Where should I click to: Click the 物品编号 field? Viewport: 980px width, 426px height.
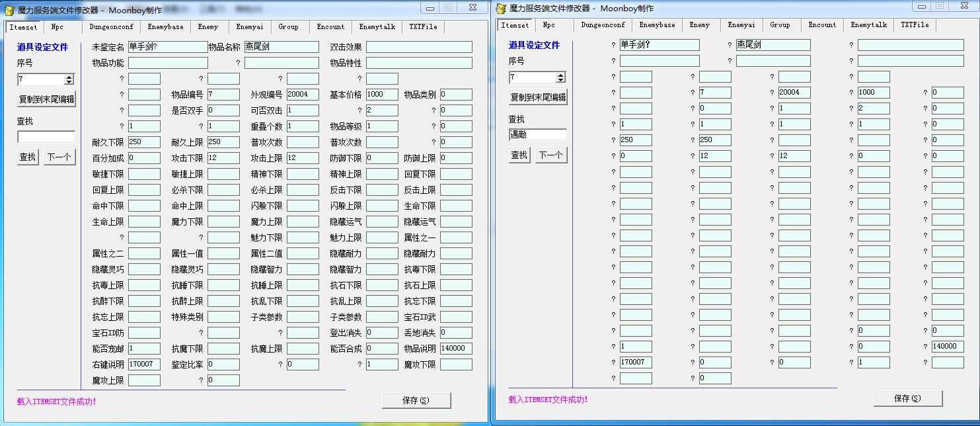(223, 95)
